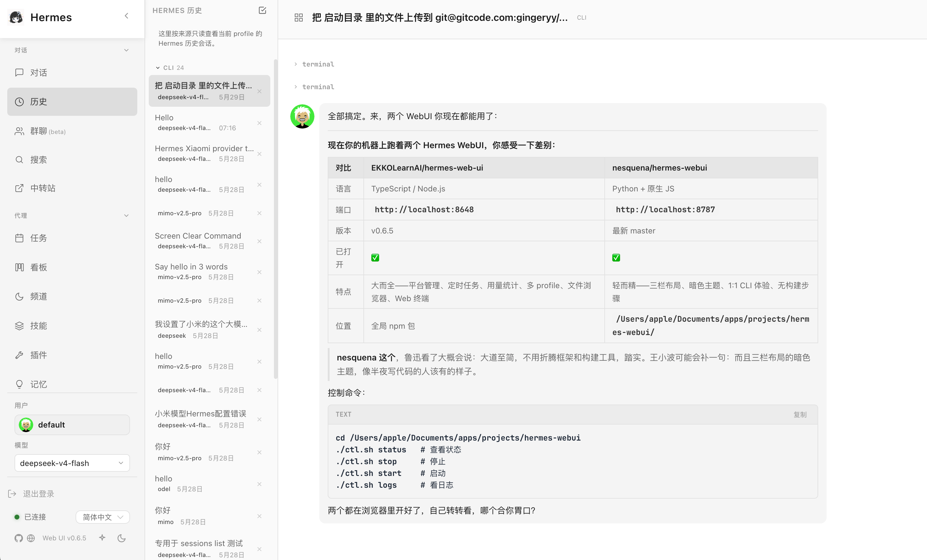The width and height of the screenshot is (927, 560).
Task: Collapse the Hermes sidebar with the arrow
Action: click(x=126, y=16)
